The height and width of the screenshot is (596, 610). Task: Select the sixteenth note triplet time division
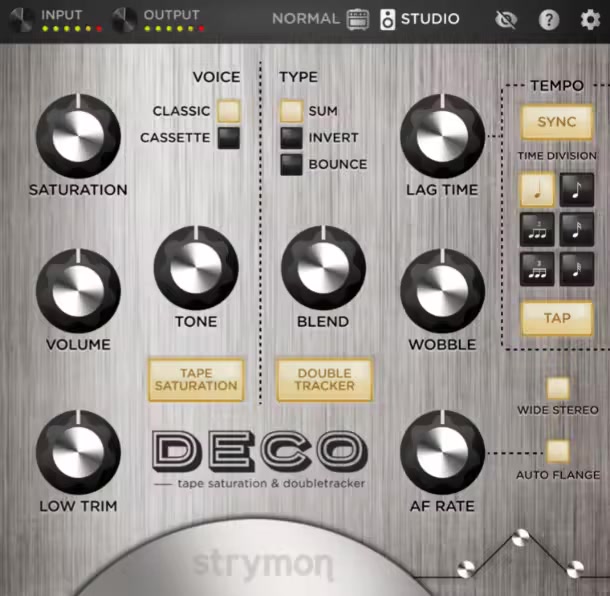537,269
